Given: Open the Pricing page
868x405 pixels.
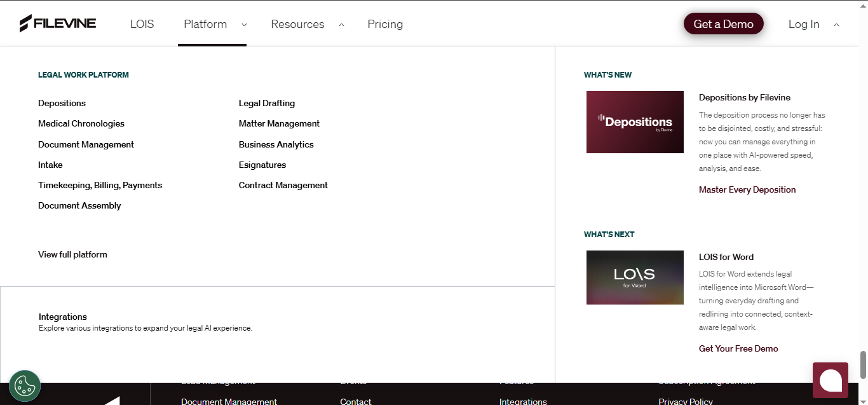Looking at the screenshot, I should tap(385, 24).
